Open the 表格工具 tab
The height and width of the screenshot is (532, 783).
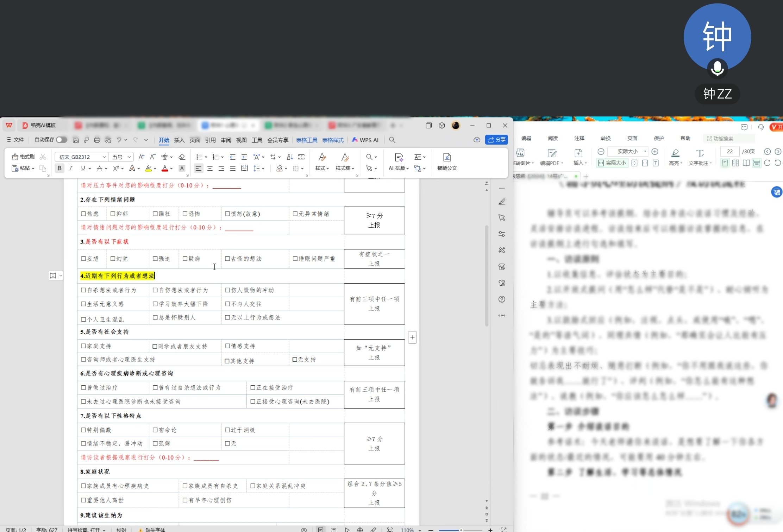click(x=307, y=140)
